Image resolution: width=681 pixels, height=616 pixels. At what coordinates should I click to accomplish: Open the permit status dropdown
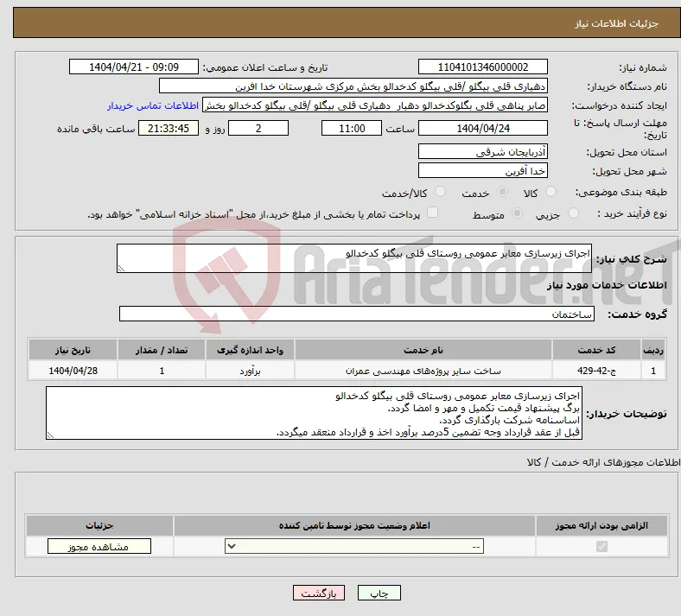pyautogui.click(x=354, y=546)
